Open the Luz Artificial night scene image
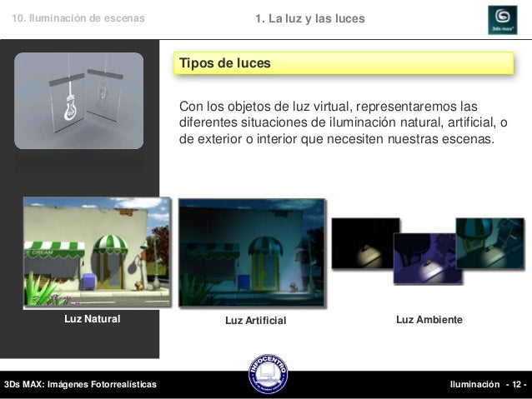 point(252,253)
